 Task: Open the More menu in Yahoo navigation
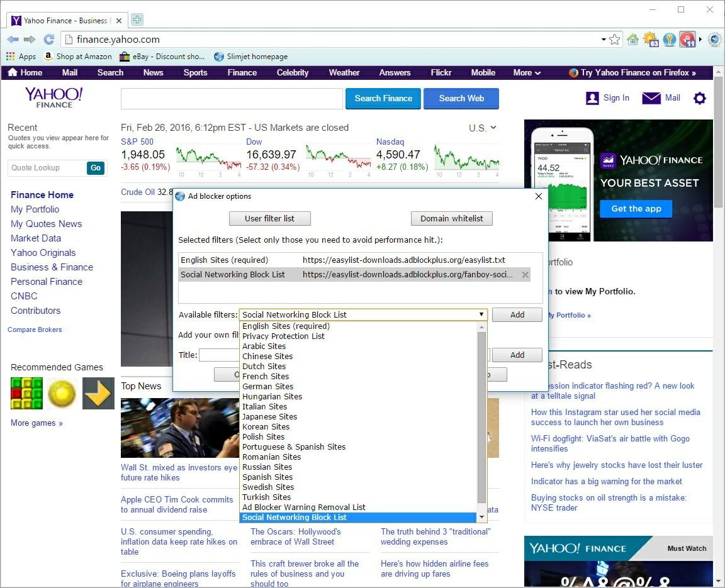(526, 72)
